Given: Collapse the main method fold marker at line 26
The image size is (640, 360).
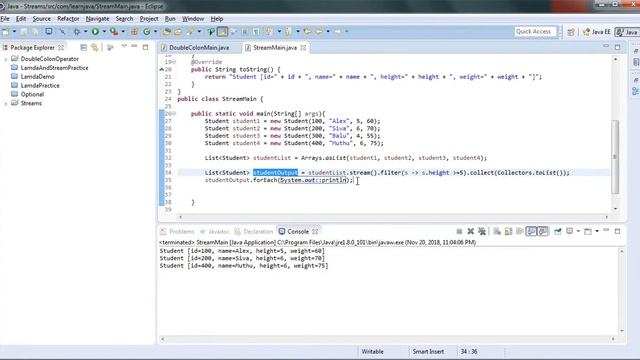Looking at the screenshot, I should (174, 113).
